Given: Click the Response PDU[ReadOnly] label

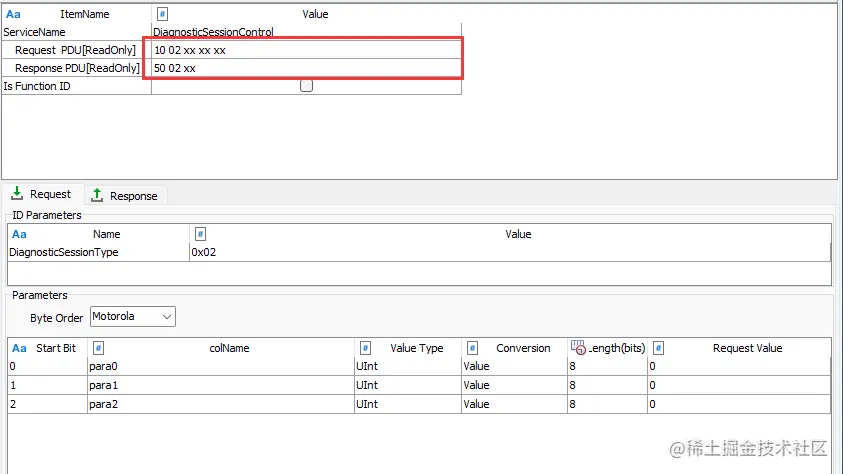Looking at the screenshot, I should (x=77, y=68).
